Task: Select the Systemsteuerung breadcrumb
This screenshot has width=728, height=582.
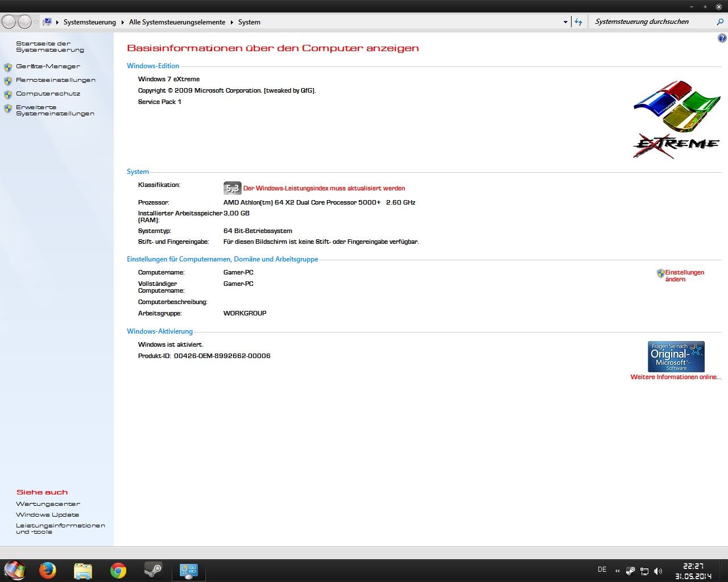Action: 89,22
